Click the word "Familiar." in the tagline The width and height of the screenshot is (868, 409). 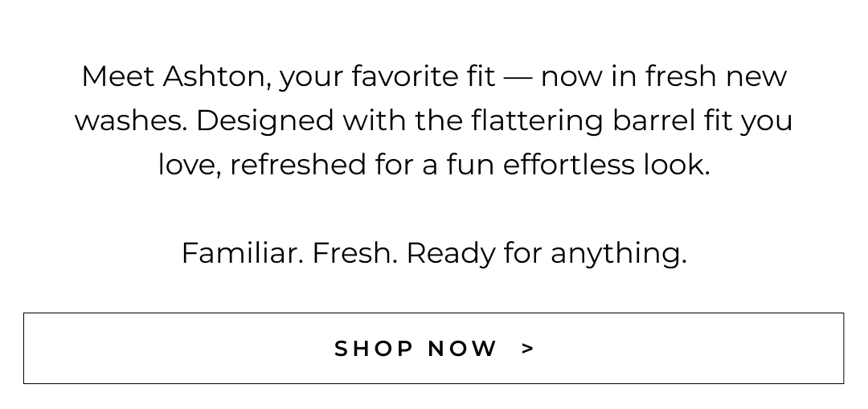click(x=242, y=253)
